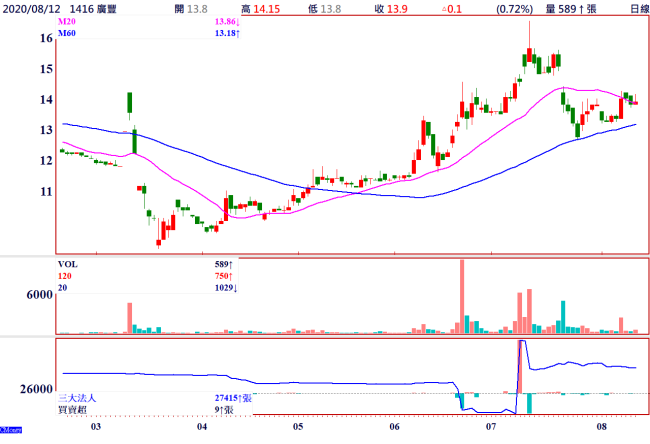The width and height of the screenshot is (650, 444).
Task: Click the M20 value 13.86
Action: coord(227,22)
